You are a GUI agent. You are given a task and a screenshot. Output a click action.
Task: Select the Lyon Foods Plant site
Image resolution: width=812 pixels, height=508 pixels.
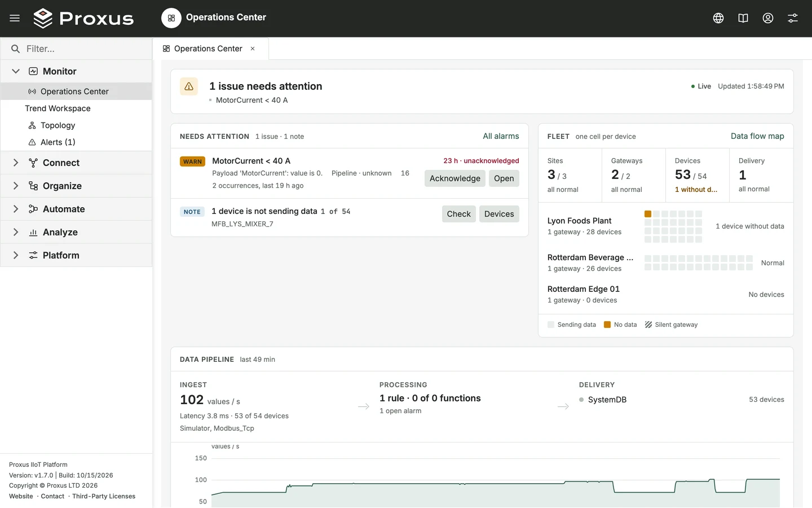click(x=666, y=226)
